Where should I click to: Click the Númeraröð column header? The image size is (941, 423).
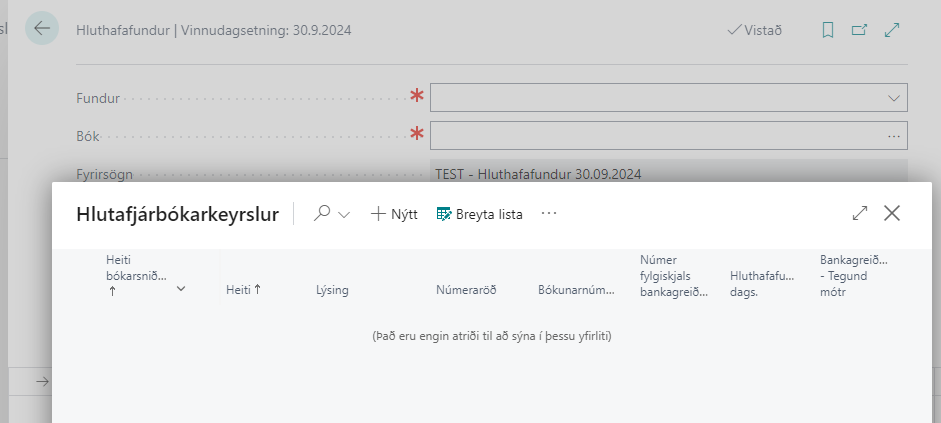466,290
